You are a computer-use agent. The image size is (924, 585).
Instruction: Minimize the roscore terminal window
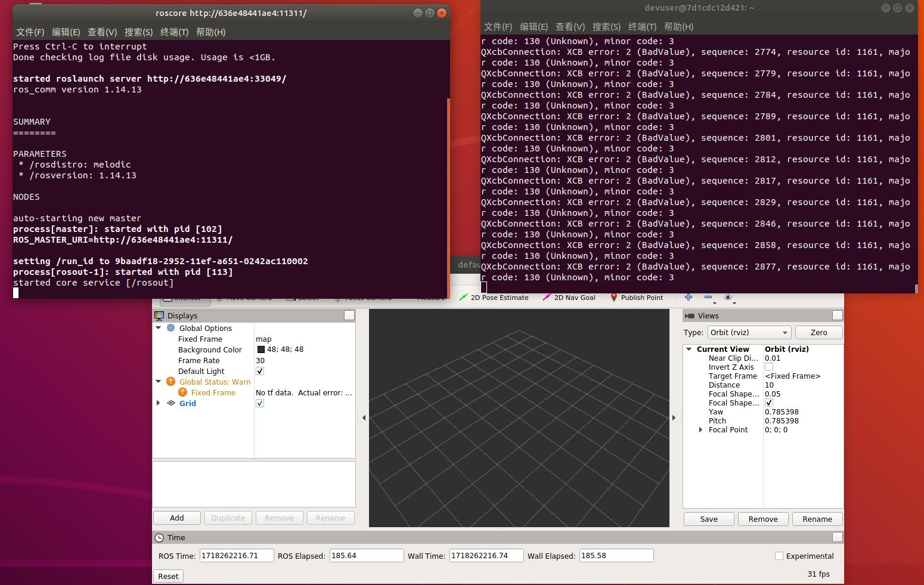pyautogui.click(x=418, y=13)
